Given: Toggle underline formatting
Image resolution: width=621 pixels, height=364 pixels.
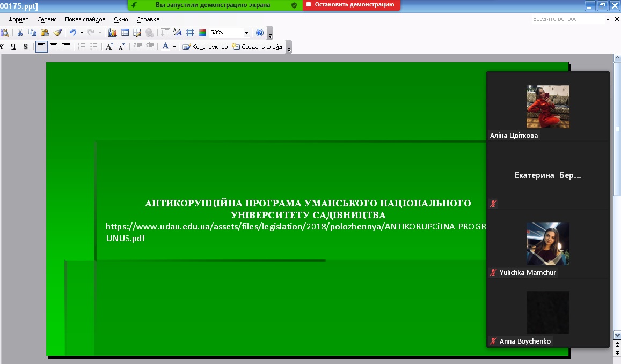Looking at the screenshot, I should point(13,47).
